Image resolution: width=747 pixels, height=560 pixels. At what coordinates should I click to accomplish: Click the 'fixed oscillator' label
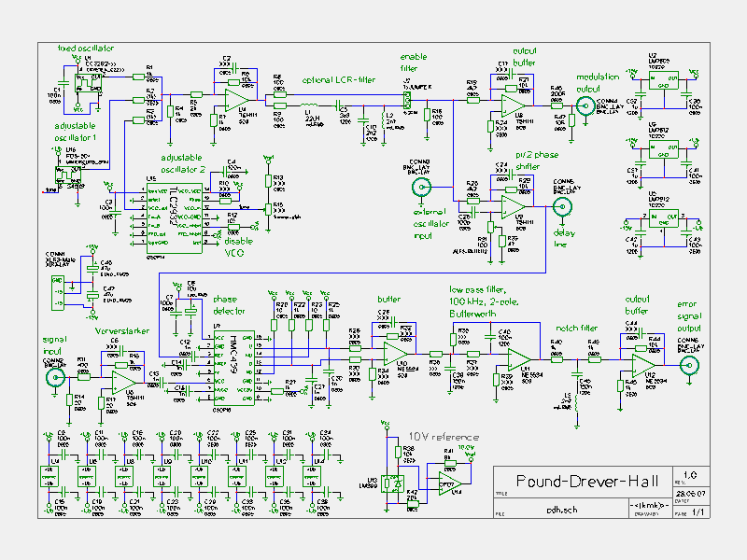pyautogui.click(x=86, y=49)
